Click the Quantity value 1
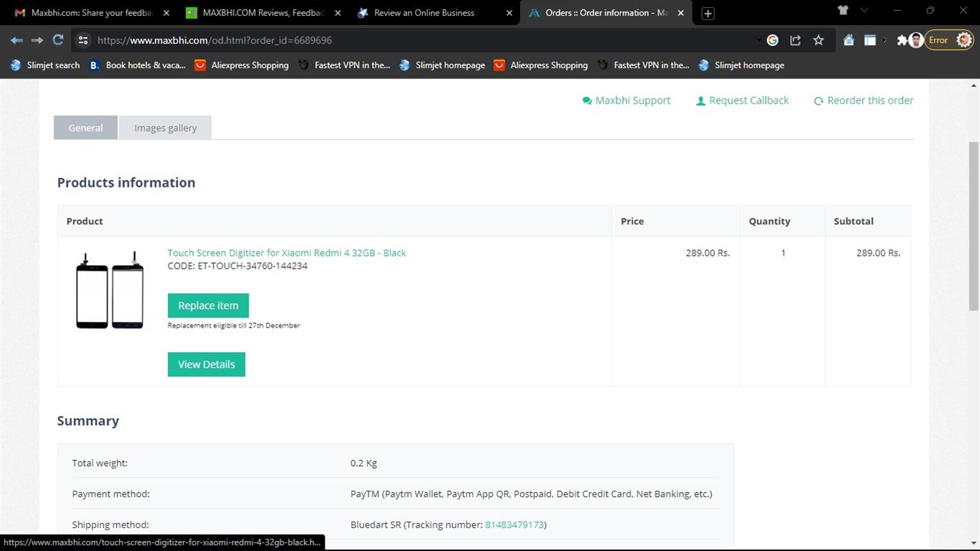The height and width of the screenshot is (551, 980). (783, 253)
